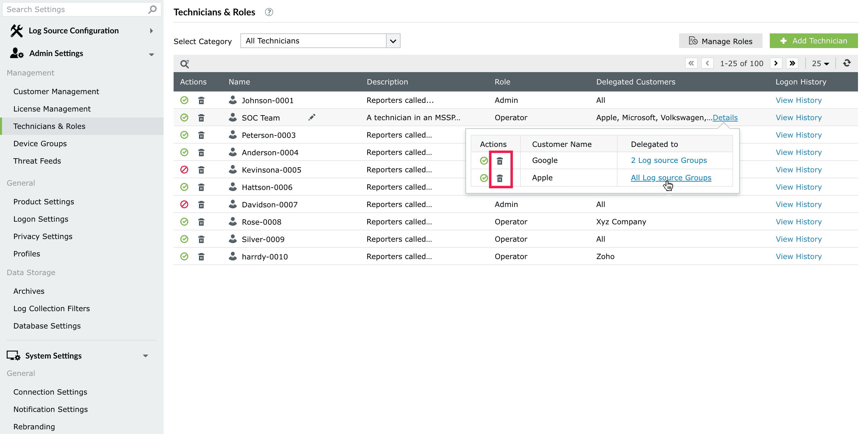Screen dimensions: 868x434
Task: Toggle Apple customer status in popup
Action: pyautogui.click(x=484, y=178)
